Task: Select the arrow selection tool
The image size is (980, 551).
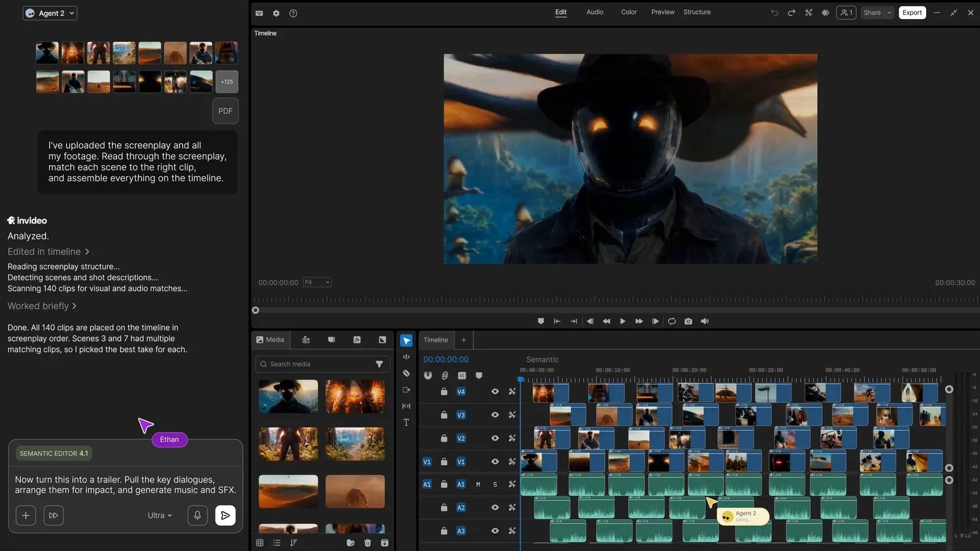Action: [406, 340]
